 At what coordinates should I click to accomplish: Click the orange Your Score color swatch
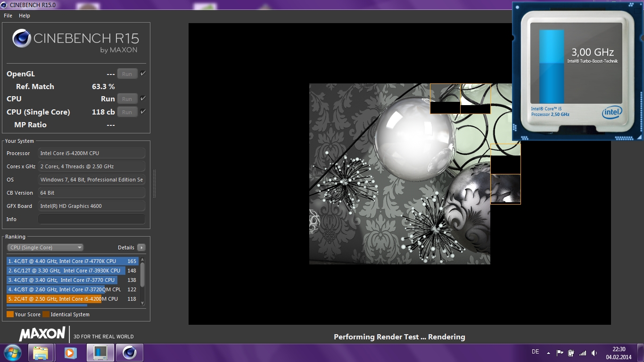tap(10, 314)
